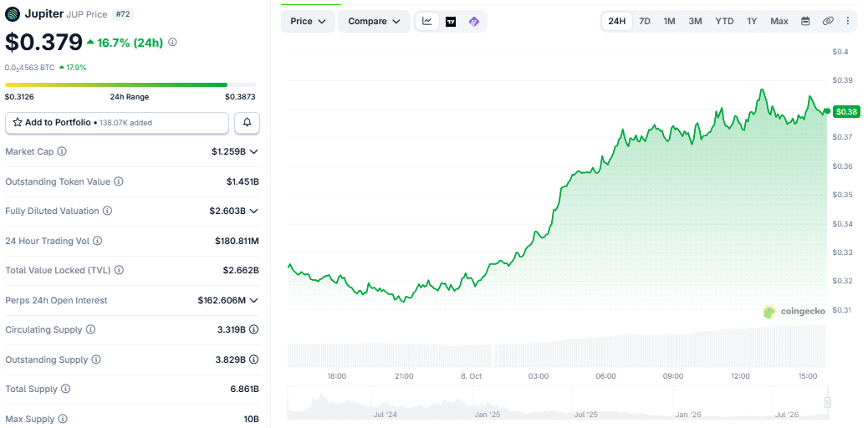Screen dimensions: 868x428
Task: Click the $2.662B TVL value
Action: [240, 270]
